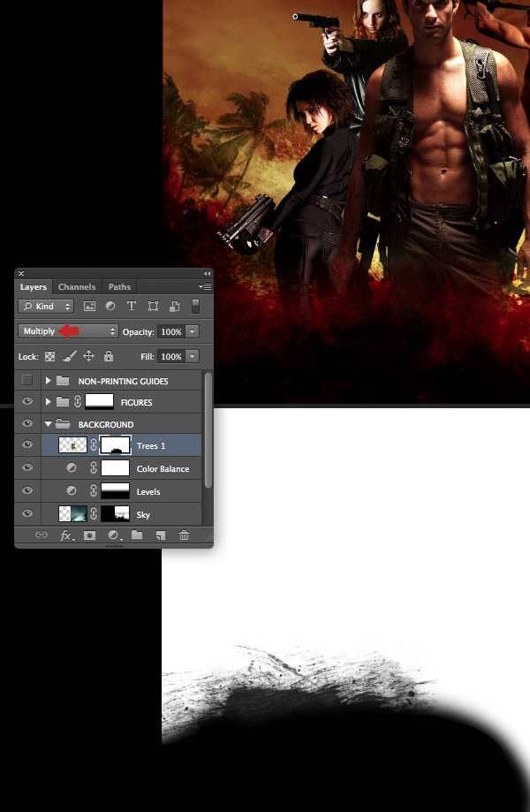The image size is (530, 812).
Task: Hide the Levels adjustment layer
Action: (27, 490)
